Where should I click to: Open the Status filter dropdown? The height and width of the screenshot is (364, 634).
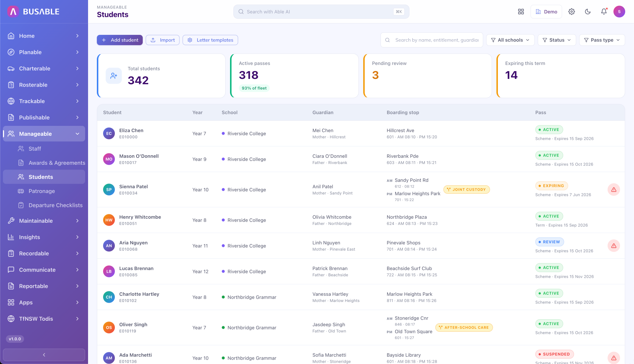pyautogui.click(x=557, y=40)
